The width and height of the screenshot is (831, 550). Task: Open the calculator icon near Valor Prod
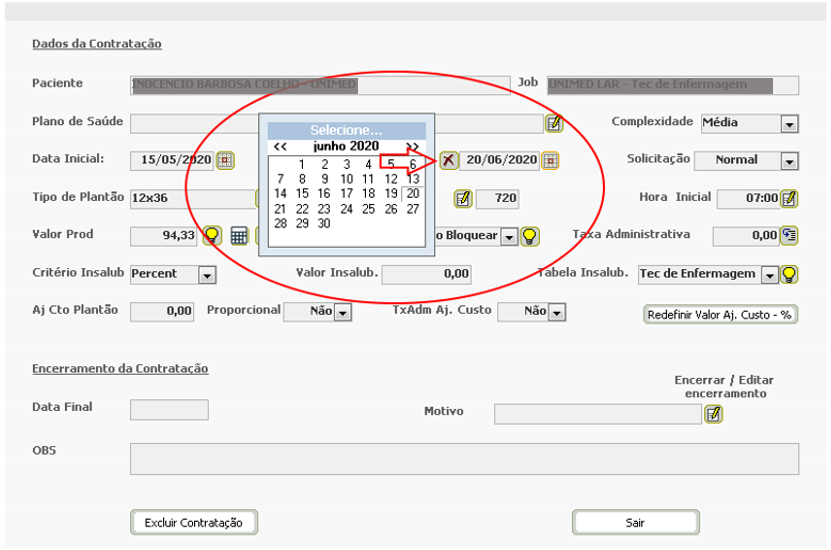(x=239, y=236)
